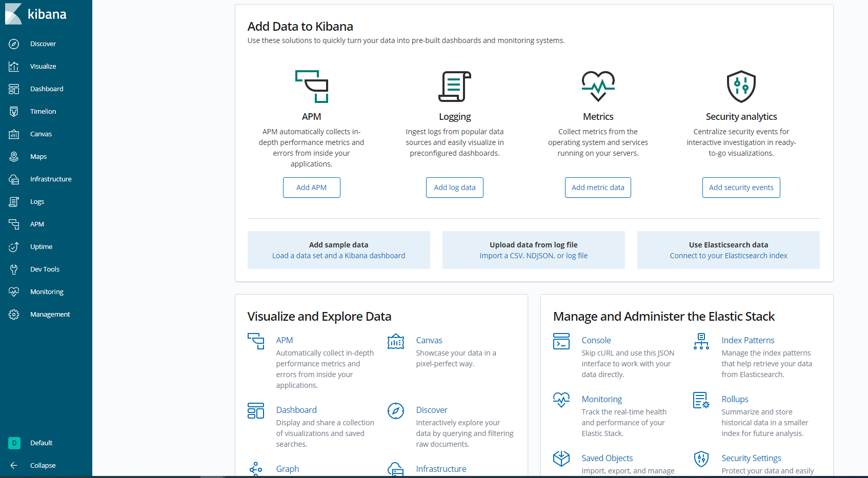Open Load a data set and Kibana dashboard link
This screenshot has width=868, height=478.
(x=339, y=256)
